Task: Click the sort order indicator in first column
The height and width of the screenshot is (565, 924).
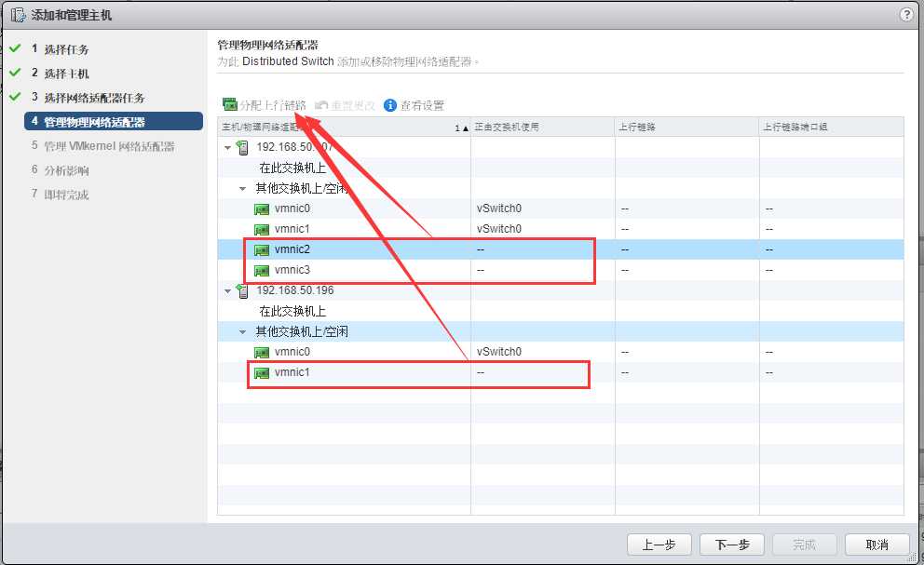Action: pyautogui.click(x=461, y=128)
